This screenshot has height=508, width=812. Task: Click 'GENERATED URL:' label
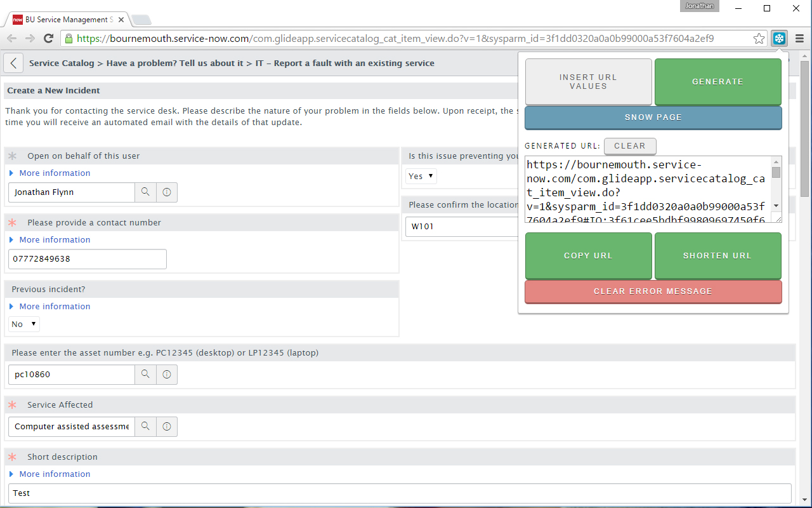pos(562,146)
